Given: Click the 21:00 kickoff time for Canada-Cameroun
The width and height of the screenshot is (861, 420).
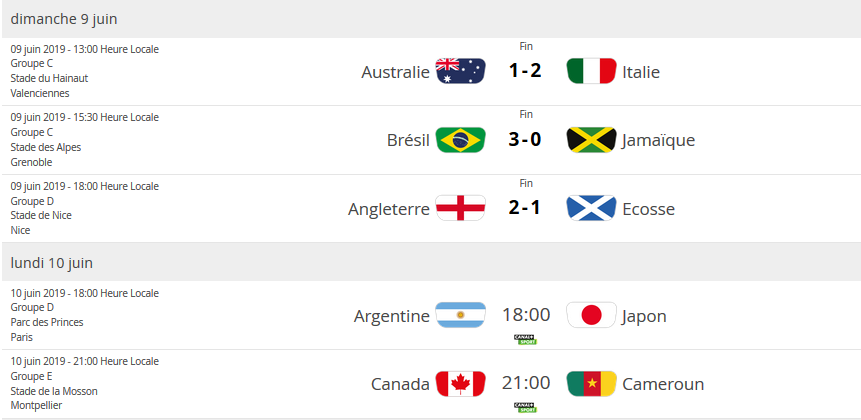Looking at the screenshot, I should 526,384.
